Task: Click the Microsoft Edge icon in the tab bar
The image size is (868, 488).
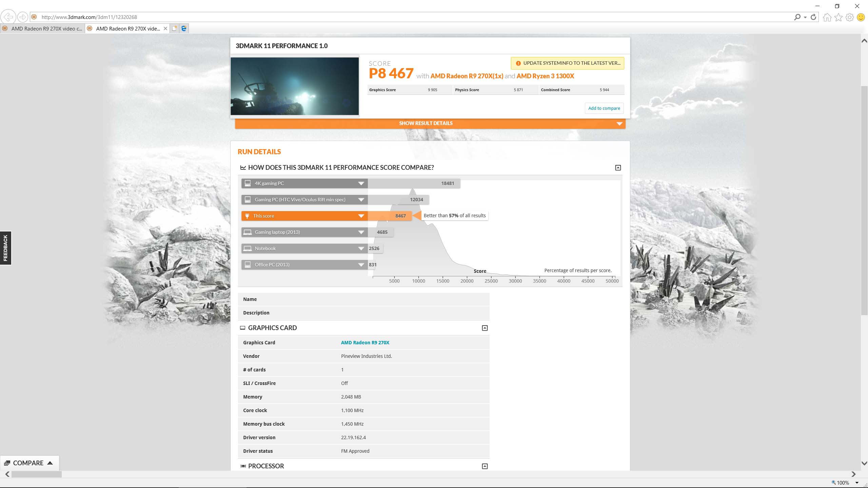Action: (184, 28)
